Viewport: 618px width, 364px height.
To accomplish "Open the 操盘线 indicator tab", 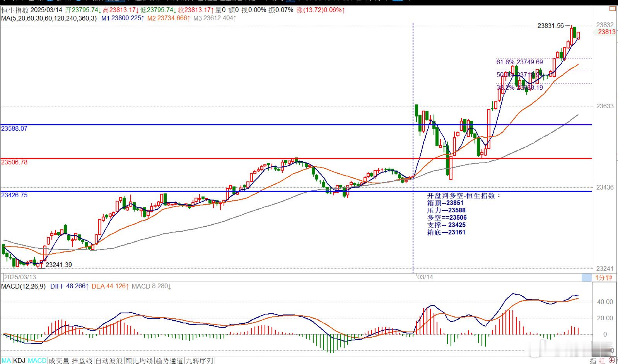I will [x=82, y=361].
